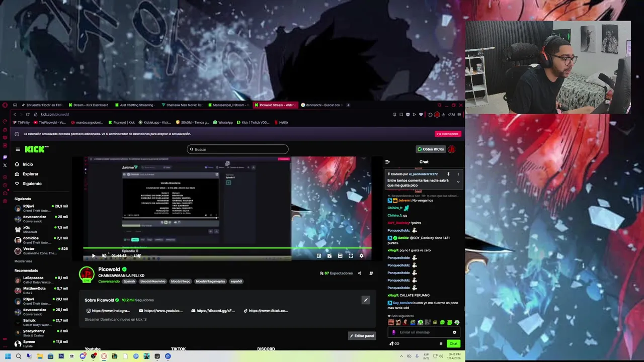Unpin the pinned chat message
Viewport: 644px width, 362px height.
[x=448, y=174]
